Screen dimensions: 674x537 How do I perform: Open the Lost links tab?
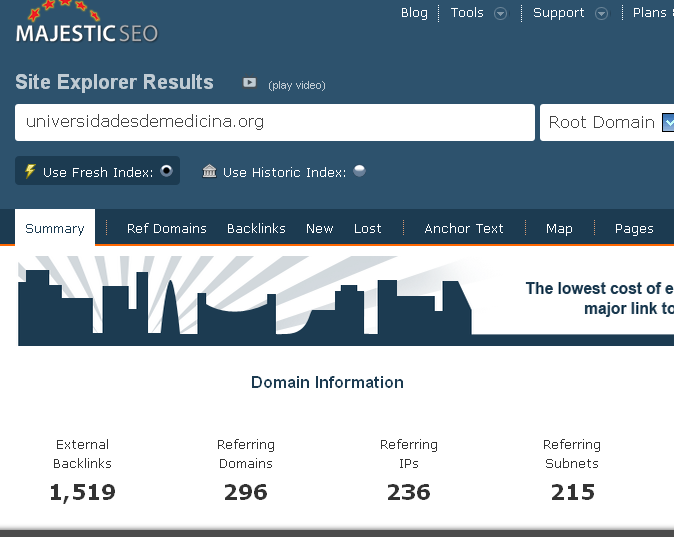click(x=368, y=229)
